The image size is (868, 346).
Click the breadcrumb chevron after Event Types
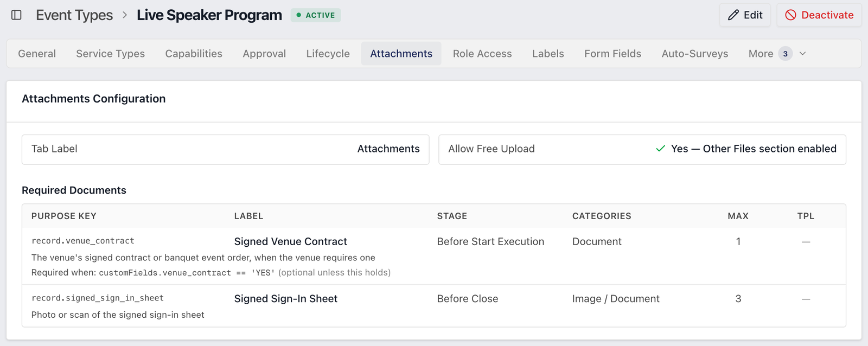(125, 15)
